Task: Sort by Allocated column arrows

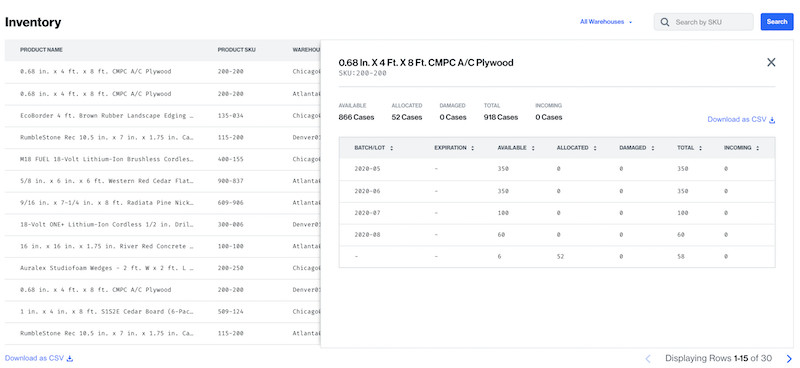Action: click(594, 148)
